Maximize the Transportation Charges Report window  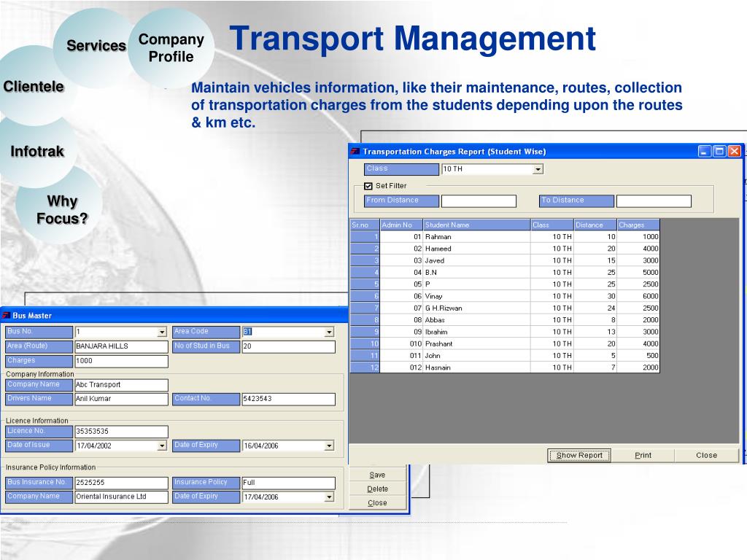point(719,152)
